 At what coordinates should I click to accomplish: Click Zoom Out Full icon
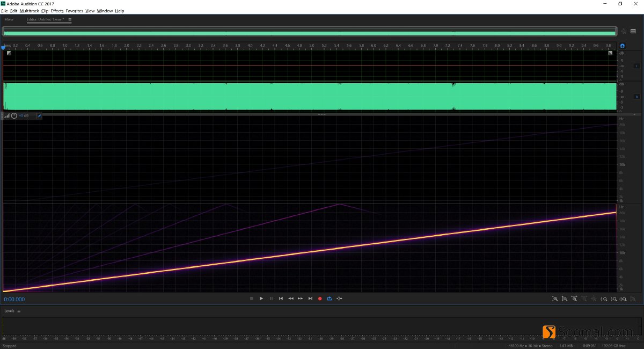pyautogui.click(x=594, y=299)
